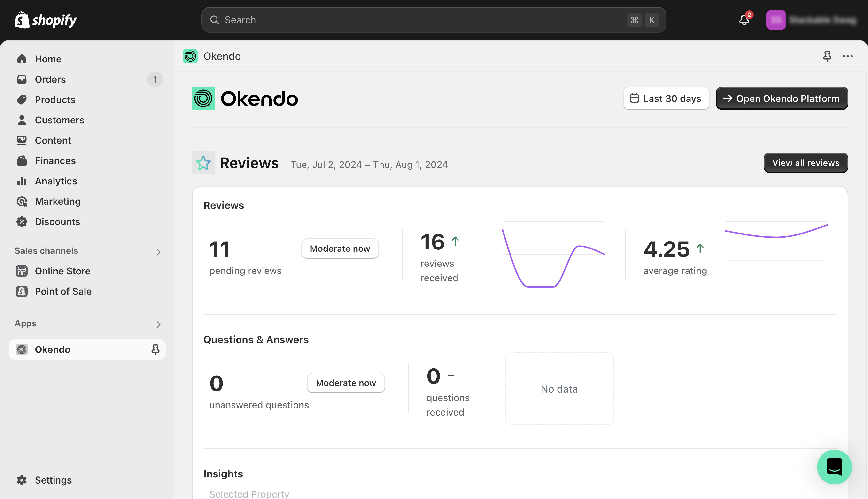Click the 11 pending reviews value
868x499 pixels.
(219, 249)
